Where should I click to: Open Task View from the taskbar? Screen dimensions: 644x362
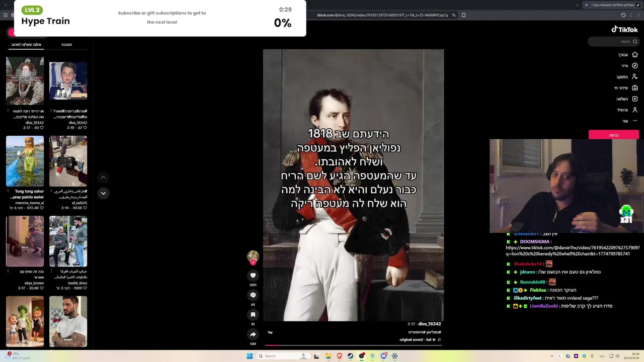[x=316, y=356]
